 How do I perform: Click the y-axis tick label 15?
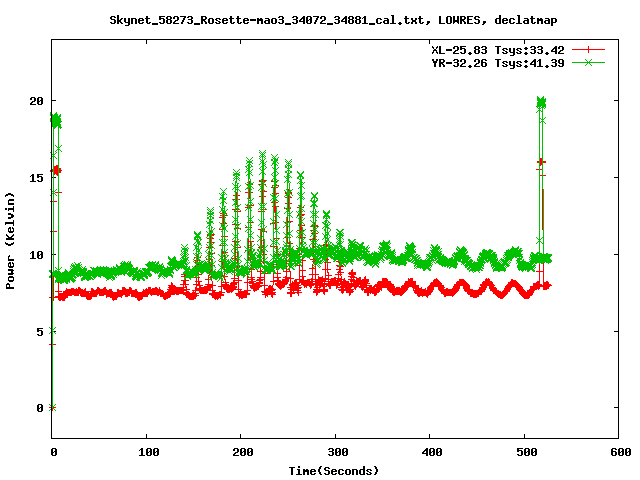point(36,178)
